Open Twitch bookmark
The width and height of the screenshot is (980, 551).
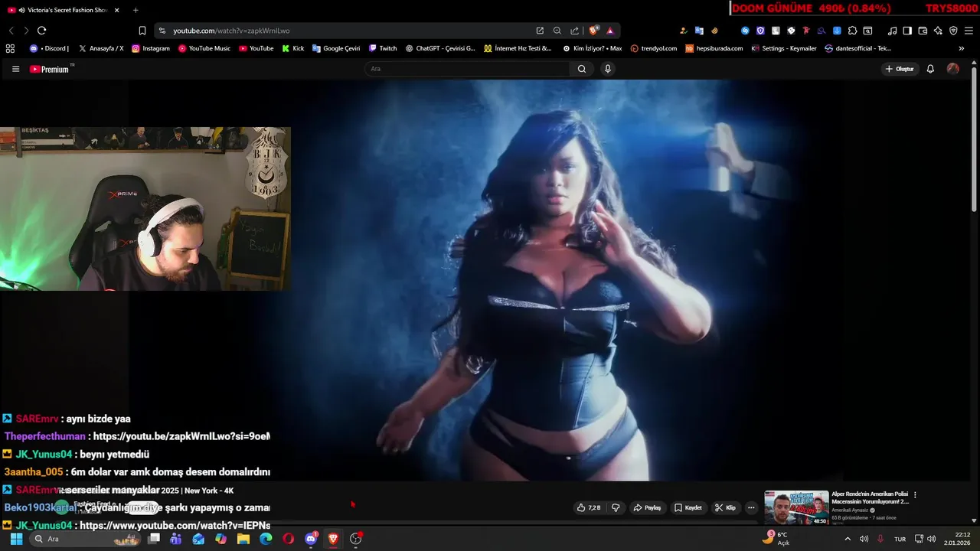(x=383, y=48)
